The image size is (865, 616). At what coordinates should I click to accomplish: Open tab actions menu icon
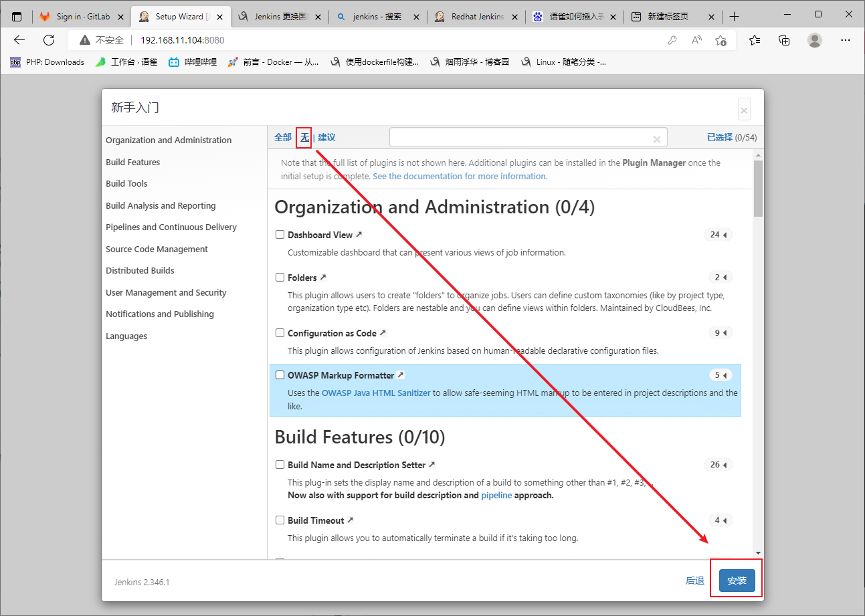(17, 17)
